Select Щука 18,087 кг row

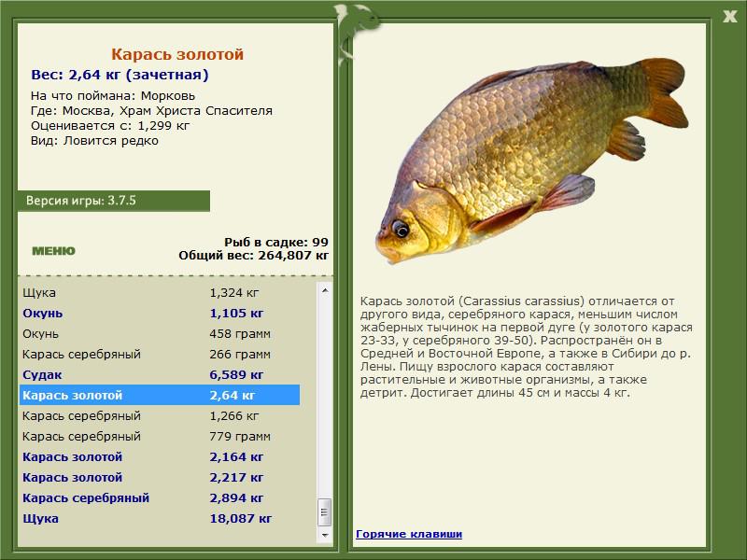pos(160,518)
